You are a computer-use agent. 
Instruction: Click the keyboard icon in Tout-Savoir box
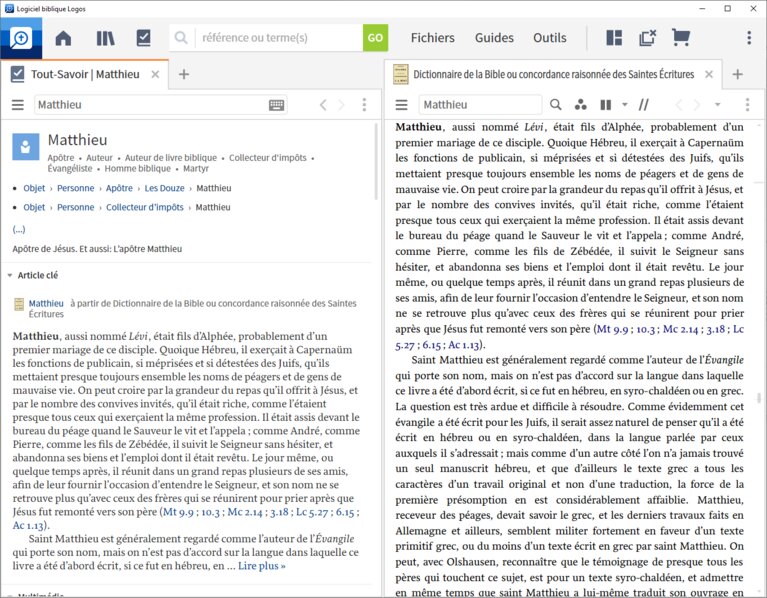[276, 105]
